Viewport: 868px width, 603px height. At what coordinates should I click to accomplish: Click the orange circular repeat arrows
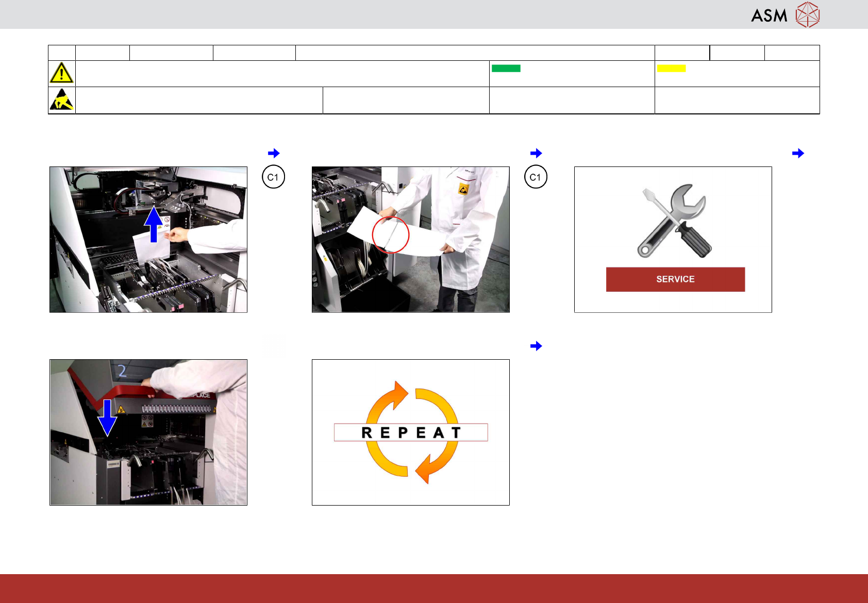[411, 432]
